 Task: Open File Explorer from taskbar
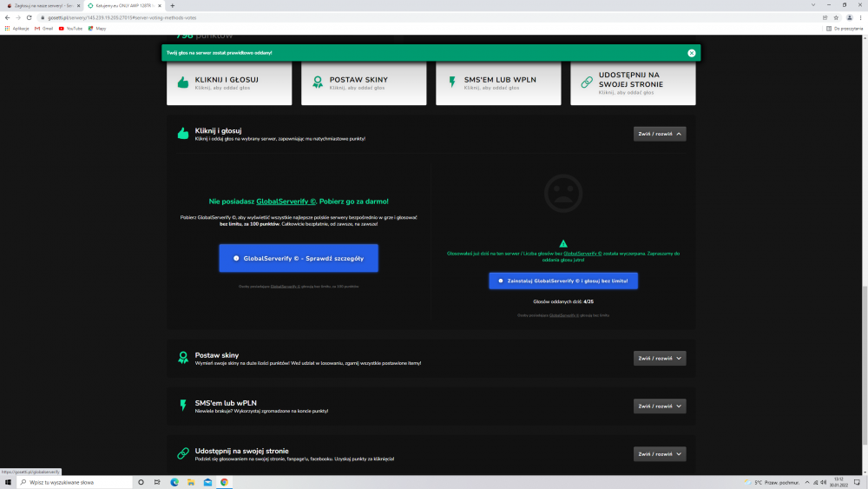click(191, 482)
